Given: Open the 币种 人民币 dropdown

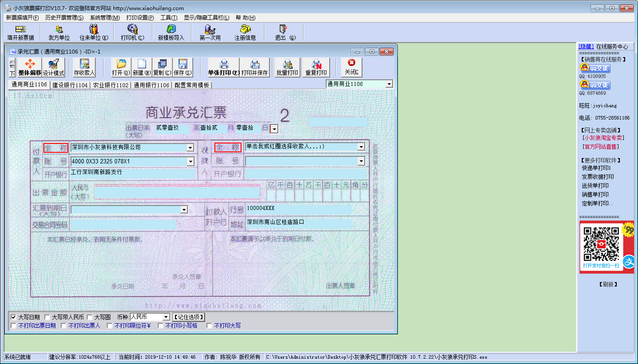Looking at the screenshot, I should click(166, 317).
